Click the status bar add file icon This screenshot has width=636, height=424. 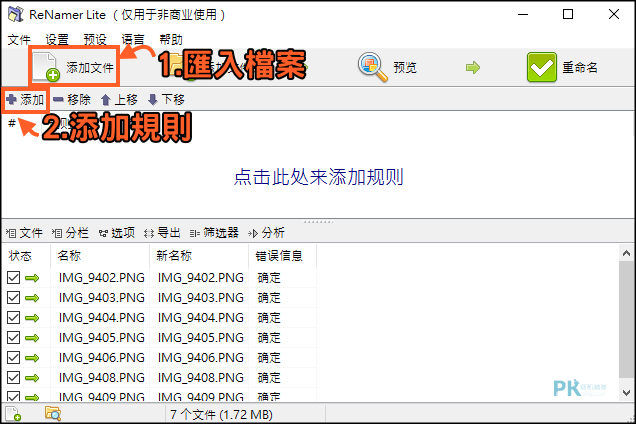[13, 414]
